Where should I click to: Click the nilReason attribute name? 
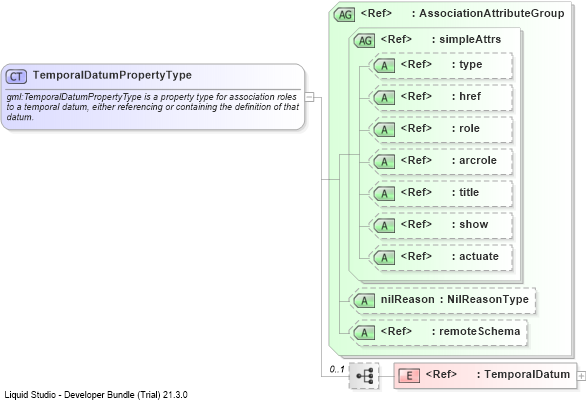coord(407,299)
